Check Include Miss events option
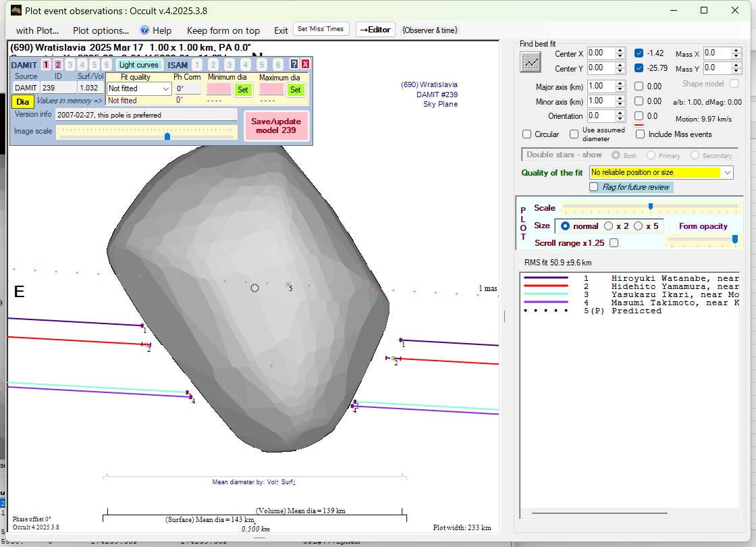Viewport: 756px width, 547px height. click(x=641, y=134)
